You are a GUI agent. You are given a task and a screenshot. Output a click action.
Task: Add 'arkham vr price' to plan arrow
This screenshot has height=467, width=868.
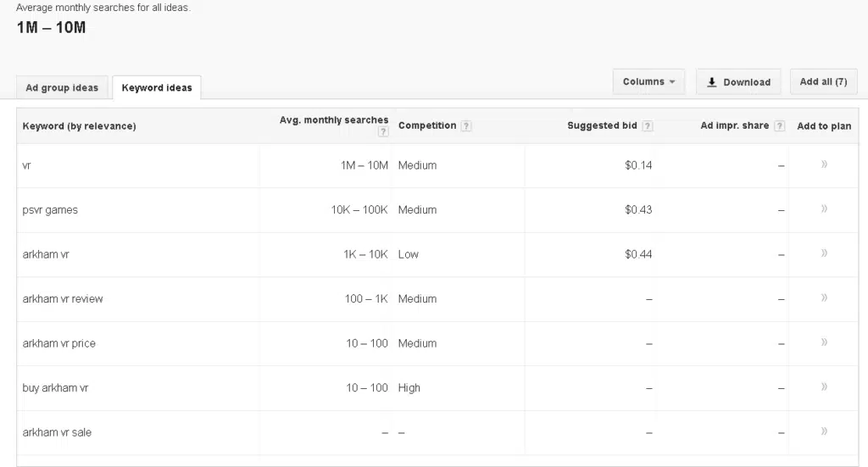coord(824,342)
